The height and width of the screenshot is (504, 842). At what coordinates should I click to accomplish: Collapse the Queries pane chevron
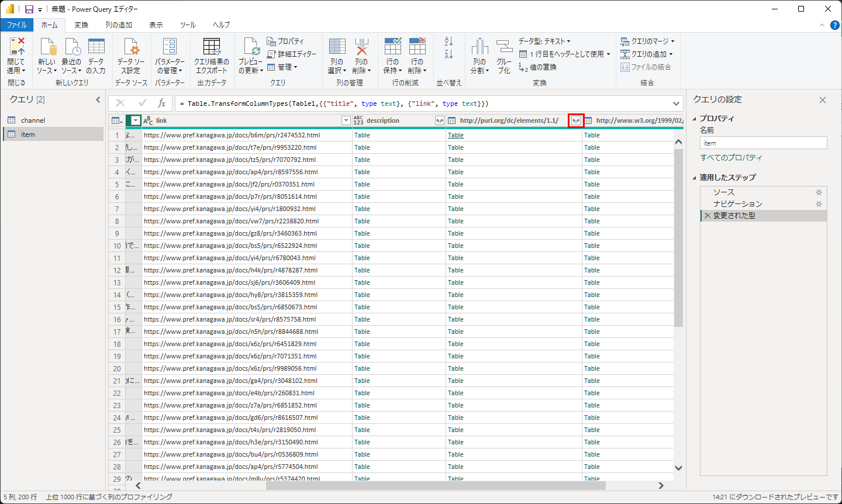(x=98, y=100)
